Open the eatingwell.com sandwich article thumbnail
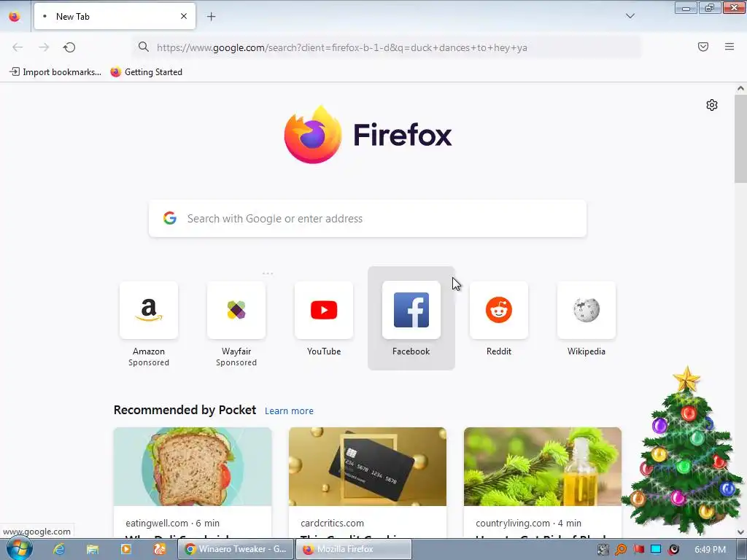This screenshot has width=747, height=560. pos(193,467)
